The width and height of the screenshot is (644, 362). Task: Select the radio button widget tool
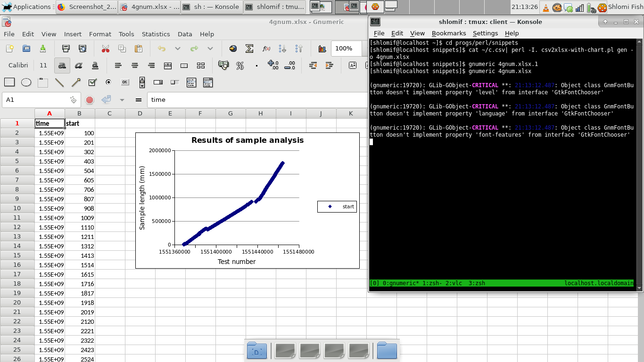tap(108, 82)
